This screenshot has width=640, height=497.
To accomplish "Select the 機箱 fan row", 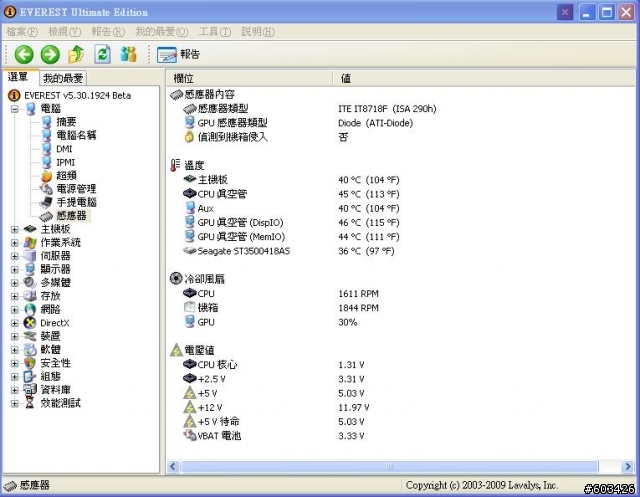I will pyautogui.click(x=281, y=308).
